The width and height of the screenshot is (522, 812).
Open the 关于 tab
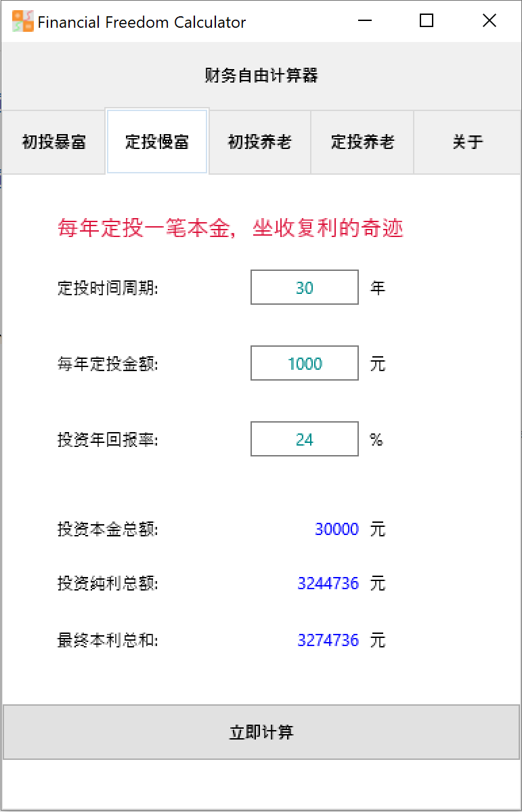coord(466,142)
